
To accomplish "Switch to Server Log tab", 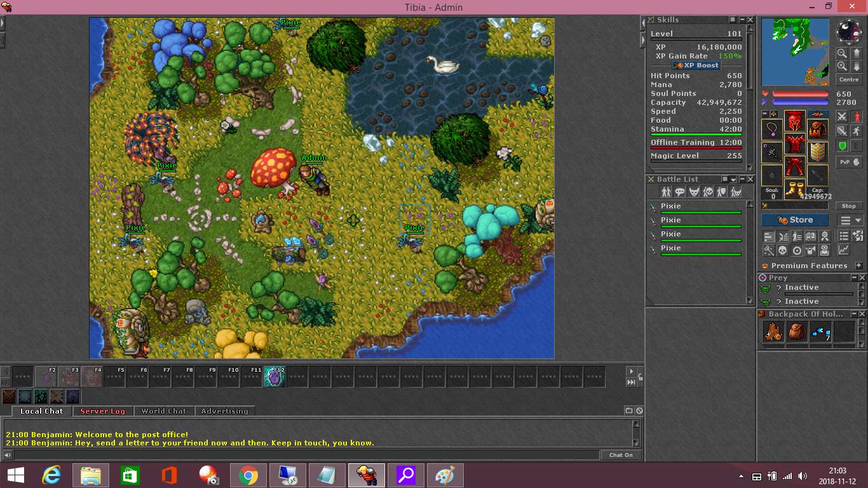I will point(102,411).
